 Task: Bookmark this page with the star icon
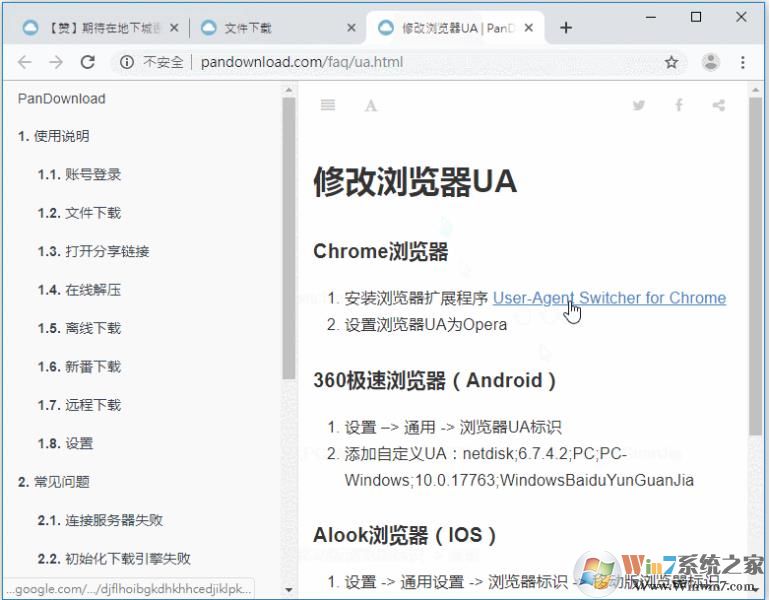click(671, 62)
